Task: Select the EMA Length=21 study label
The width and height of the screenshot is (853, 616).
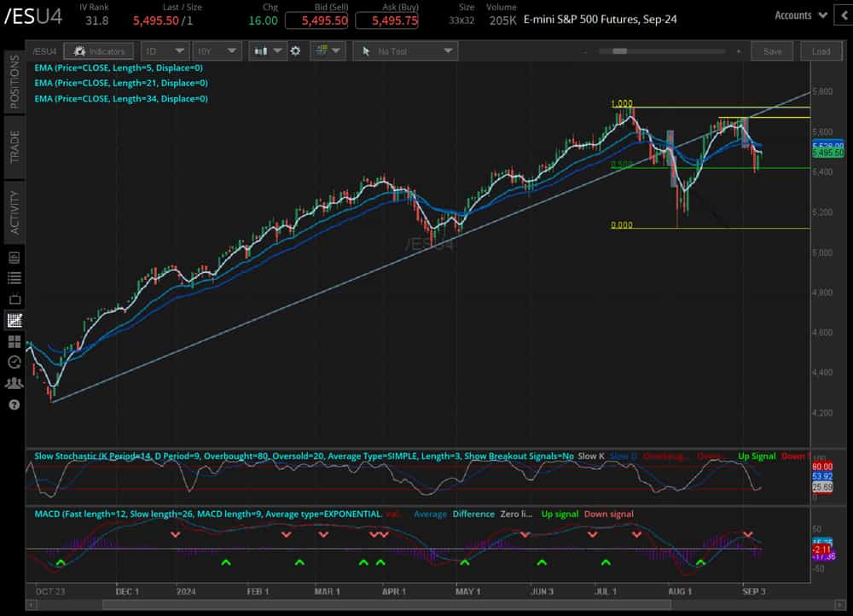Action: [x=121, y=84]
